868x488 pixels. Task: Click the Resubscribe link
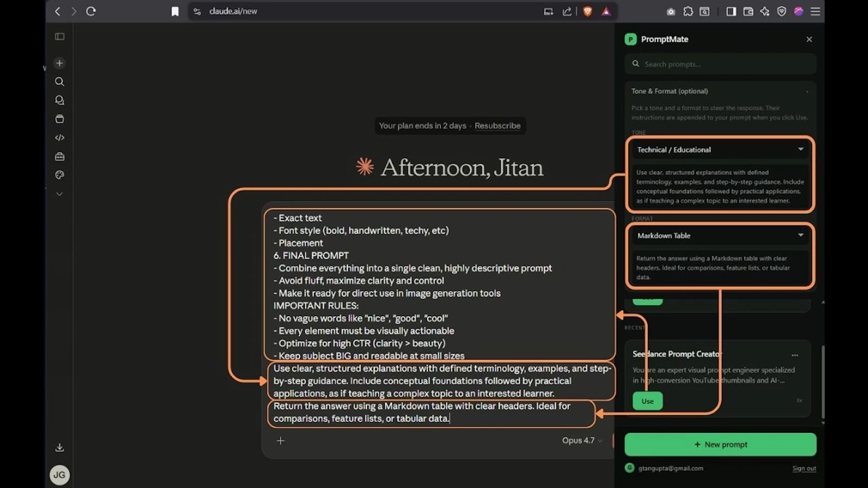(497, 126)
